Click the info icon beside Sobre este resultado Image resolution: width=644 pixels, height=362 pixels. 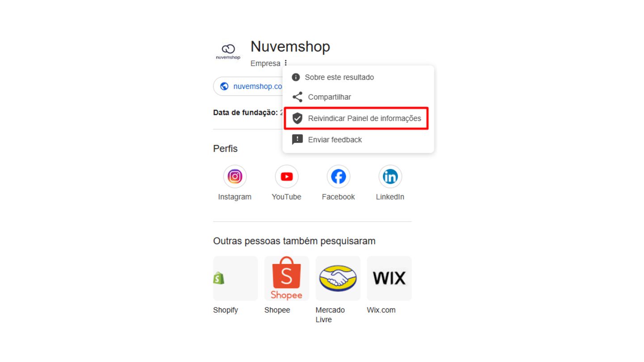[x=296, y=77]
